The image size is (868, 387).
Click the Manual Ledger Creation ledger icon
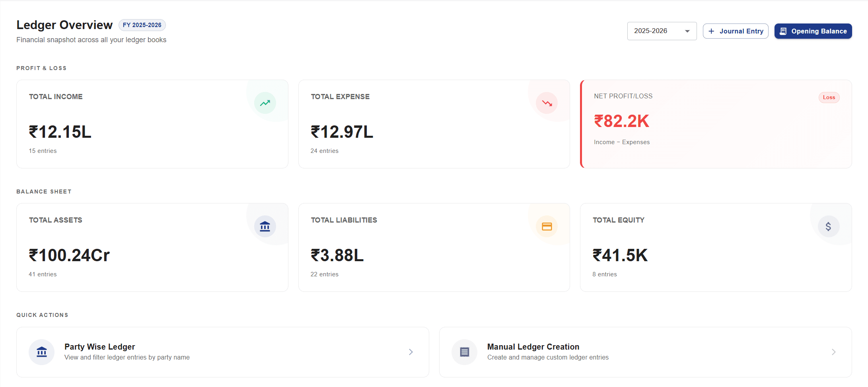(464, 352)
